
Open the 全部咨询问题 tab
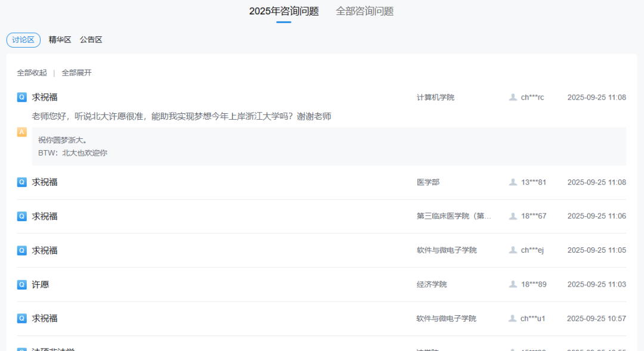pos(364,11)
